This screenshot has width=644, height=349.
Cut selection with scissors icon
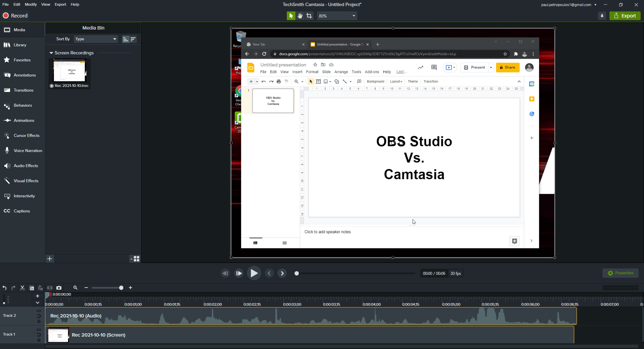click(22, 288)
